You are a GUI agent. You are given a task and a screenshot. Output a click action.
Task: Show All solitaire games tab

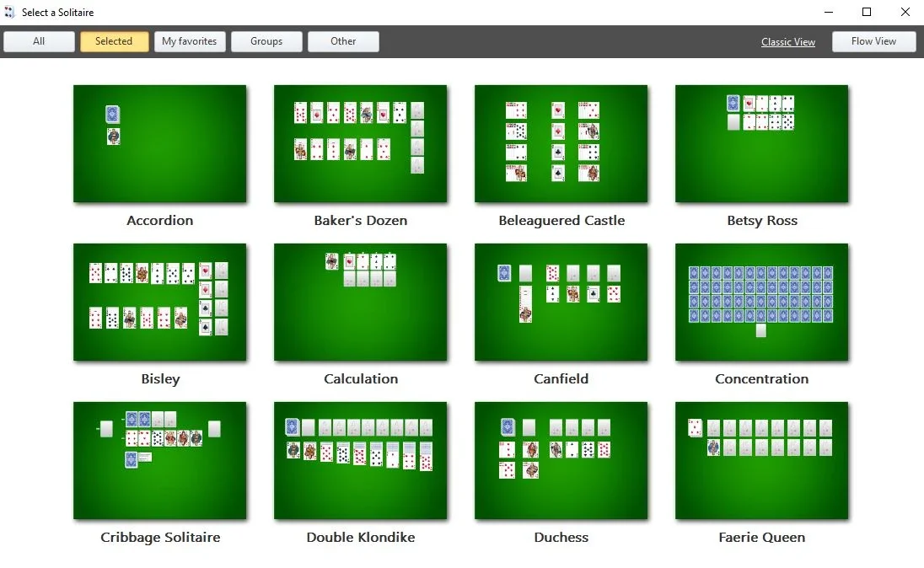pos(39,41)
